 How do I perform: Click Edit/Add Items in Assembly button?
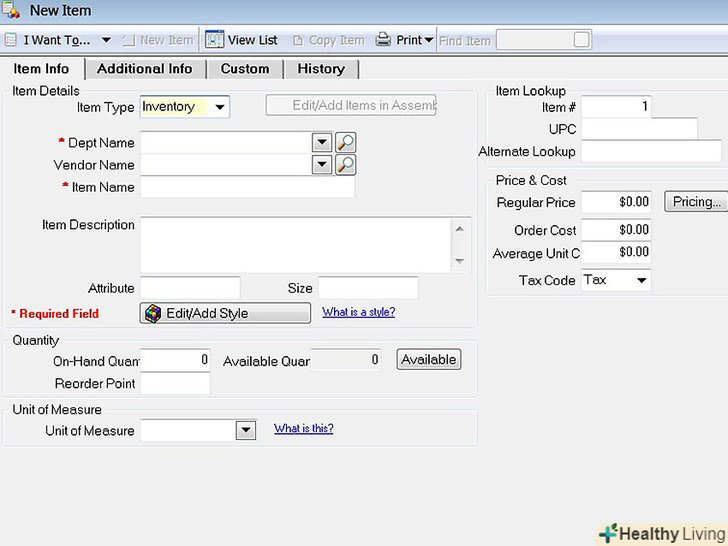[351, 105]
